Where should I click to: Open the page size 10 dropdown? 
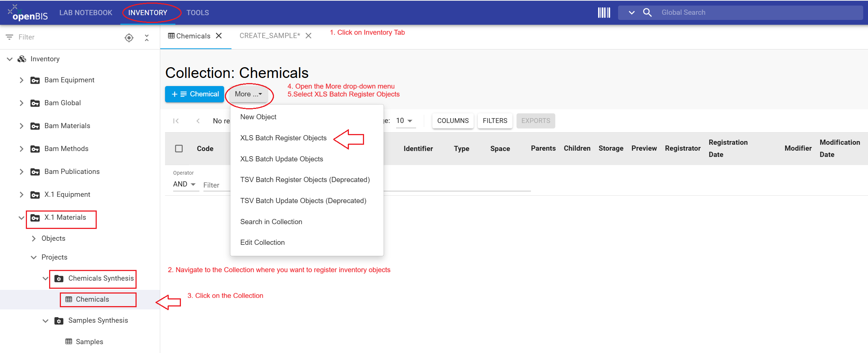406,121
